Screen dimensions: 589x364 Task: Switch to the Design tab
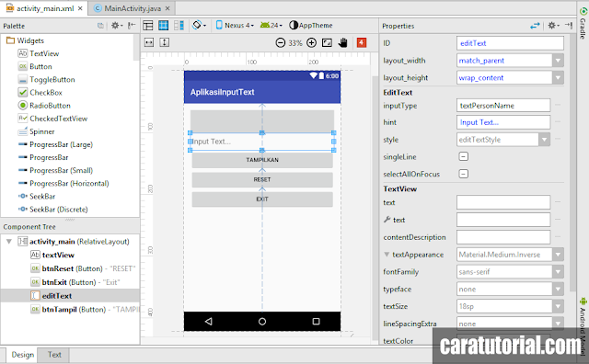coord(22,355)
